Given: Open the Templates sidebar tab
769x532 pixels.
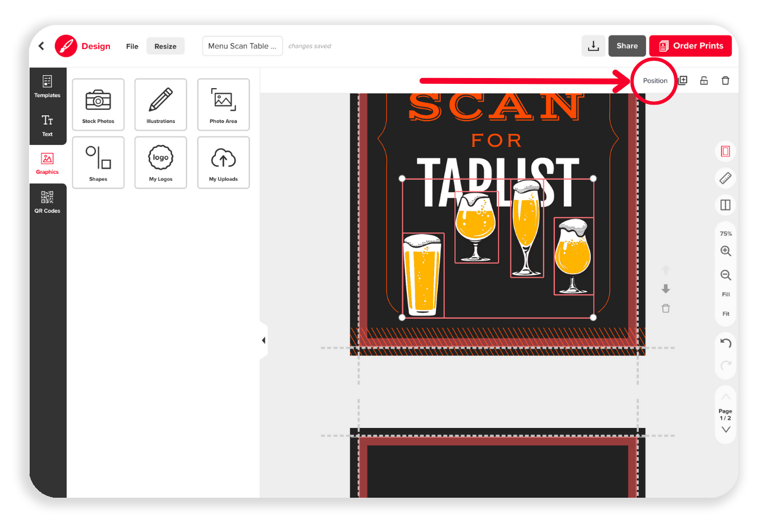Looking at the screenshot, I should coord(47,87).
